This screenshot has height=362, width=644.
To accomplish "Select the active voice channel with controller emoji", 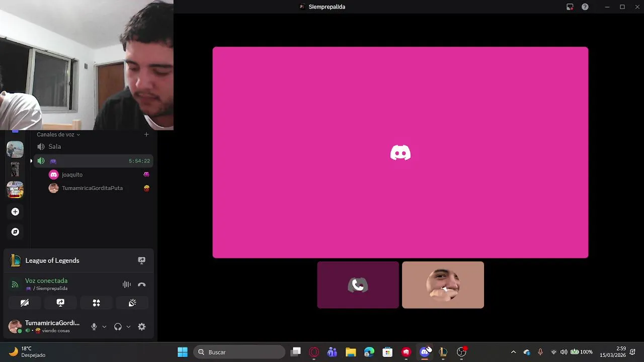I will coord(93,161).
